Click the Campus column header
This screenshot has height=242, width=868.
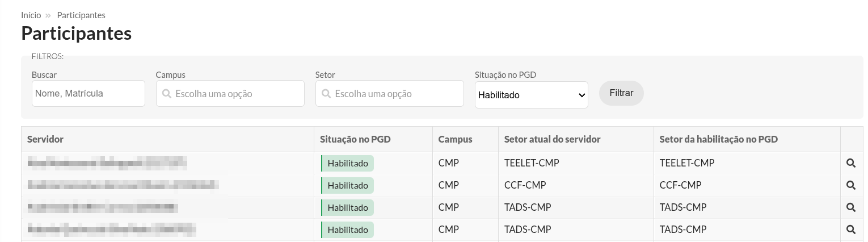tap(455, 139)
